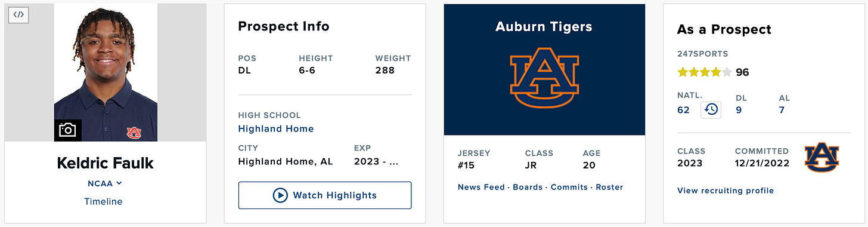Expand the NCAA dropdown under player name
This screenshot has height=227, width=868.
pos(105,183)
